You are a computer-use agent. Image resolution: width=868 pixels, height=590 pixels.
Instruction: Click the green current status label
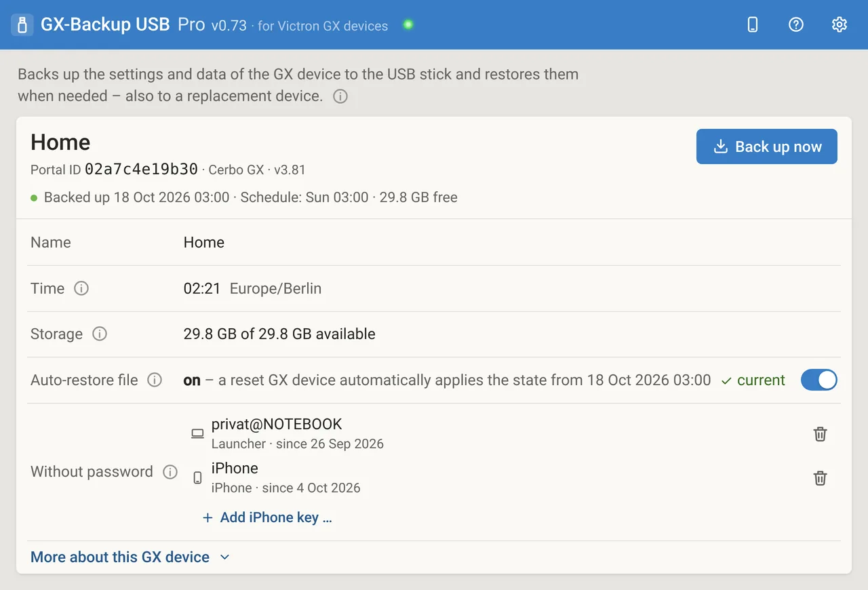pyautogui.click(x=753, y=380)
